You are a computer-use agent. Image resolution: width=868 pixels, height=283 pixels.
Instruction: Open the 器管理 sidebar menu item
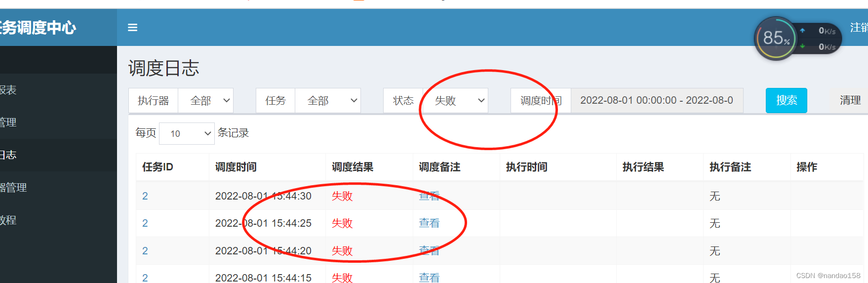(58, 188)
